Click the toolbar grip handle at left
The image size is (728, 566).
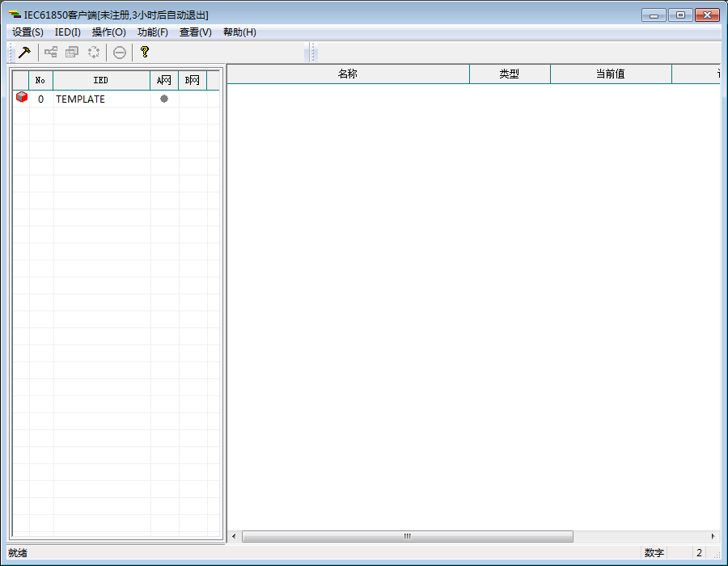click(x=11, y=53)
